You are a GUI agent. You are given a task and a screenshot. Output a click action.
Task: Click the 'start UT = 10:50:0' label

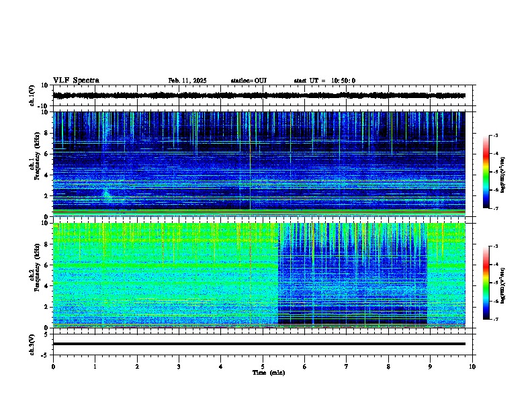(x=324, y=81)
